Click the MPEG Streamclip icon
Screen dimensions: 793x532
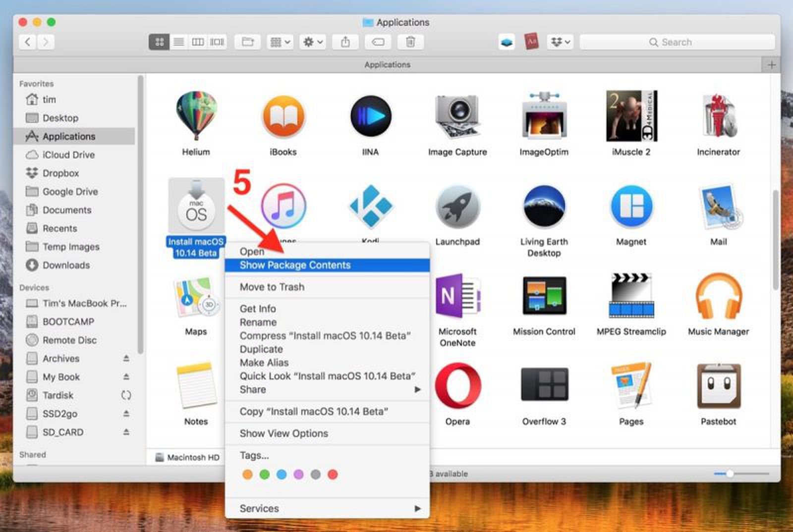click(631, 296)
